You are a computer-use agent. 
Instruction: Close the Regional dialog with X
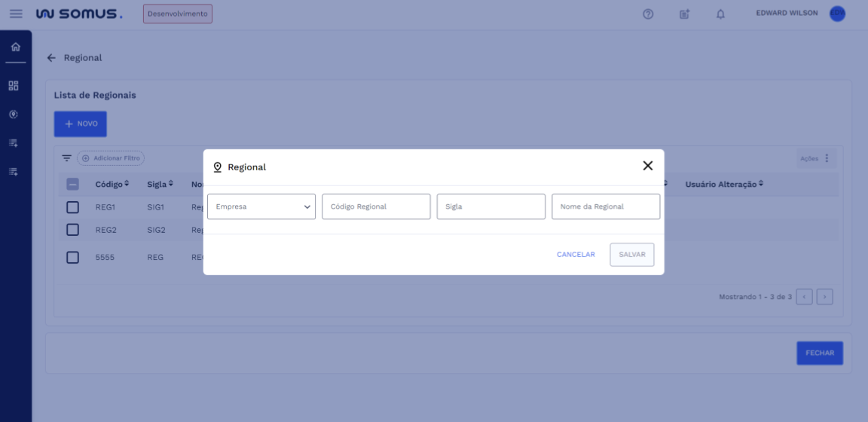pyautogui.click(x=647, y=166)
